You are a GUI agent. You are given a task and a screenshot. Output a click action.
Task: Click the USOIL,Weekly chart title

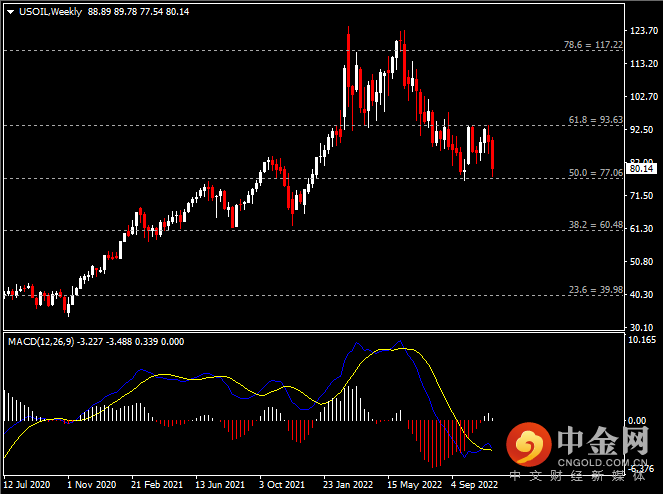[49, 11]
